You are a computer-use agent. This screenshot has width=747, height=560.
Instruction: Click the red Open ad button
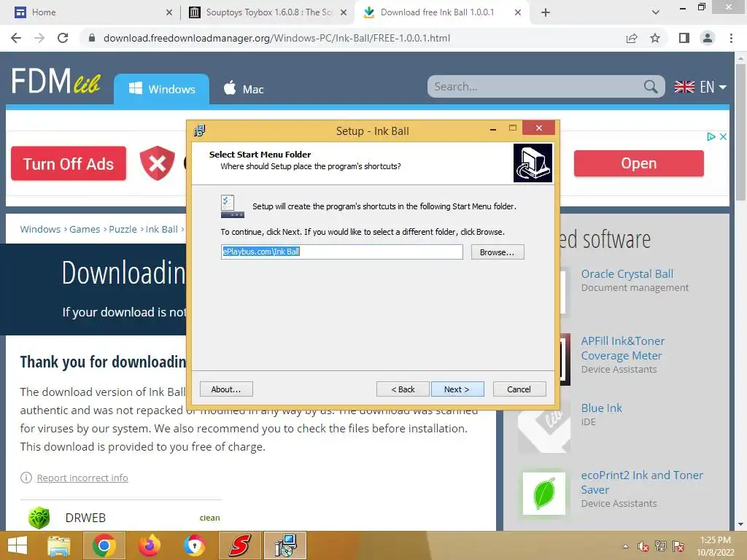pyautogui.click(x=638, y=163)
